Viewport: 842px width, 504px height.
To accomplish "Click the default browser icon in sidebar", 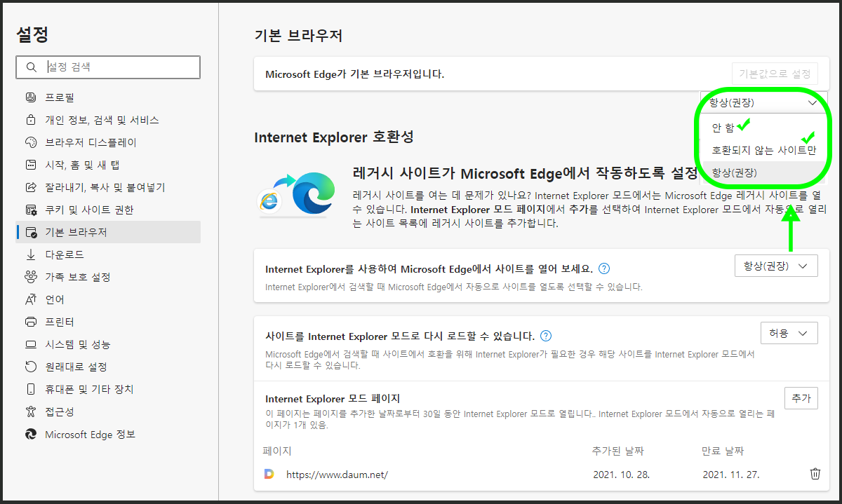I will 30,232.
